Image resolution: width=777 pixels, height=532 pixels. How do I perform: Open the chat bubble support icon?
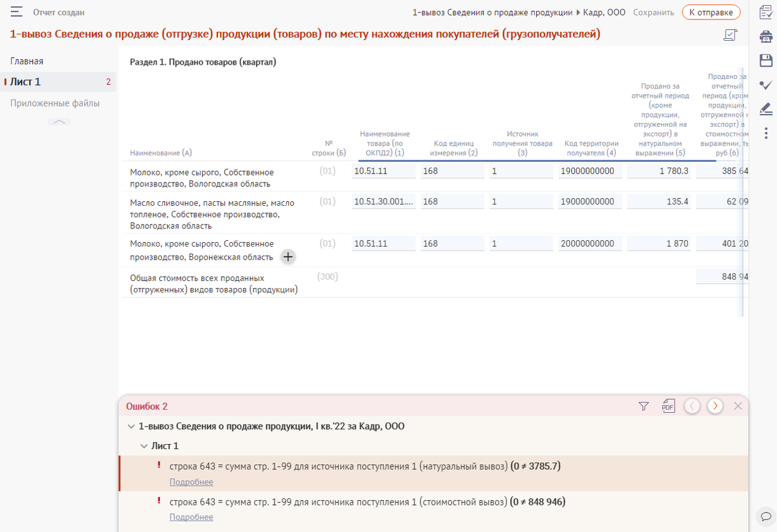point(765,516)
